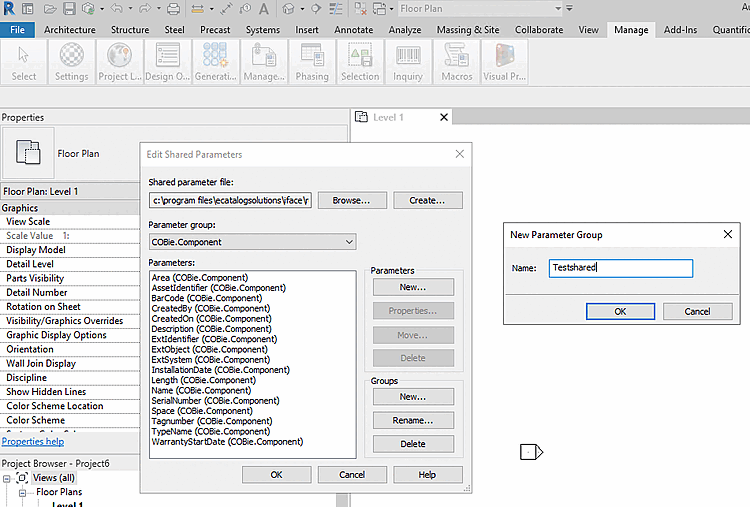Confirm New Parameter Group with OK
750x507 pixels.
619,311
